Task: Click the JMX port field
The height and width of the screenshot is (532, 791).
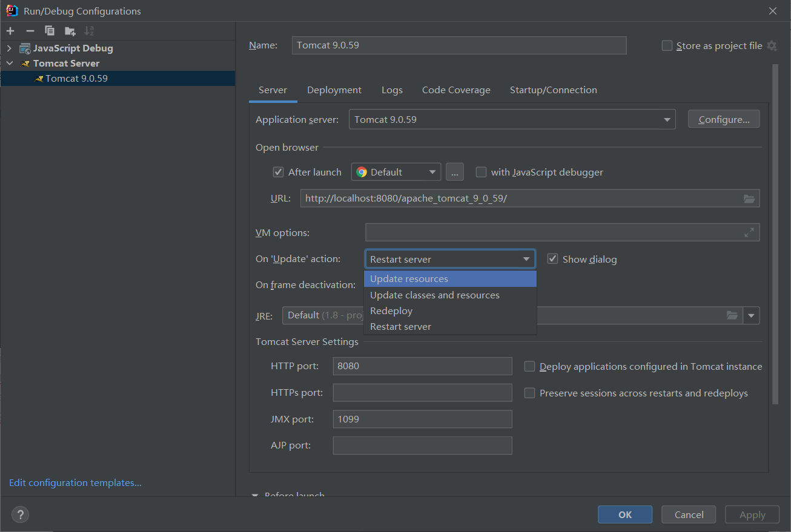Action: (423, 419)
